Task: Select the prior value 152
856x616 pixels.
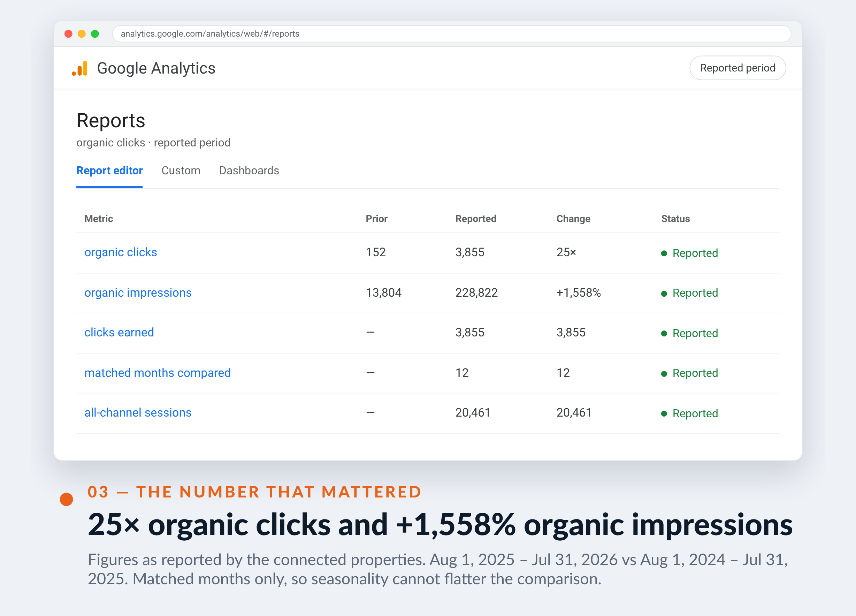Action: click(x=376, y=252)
